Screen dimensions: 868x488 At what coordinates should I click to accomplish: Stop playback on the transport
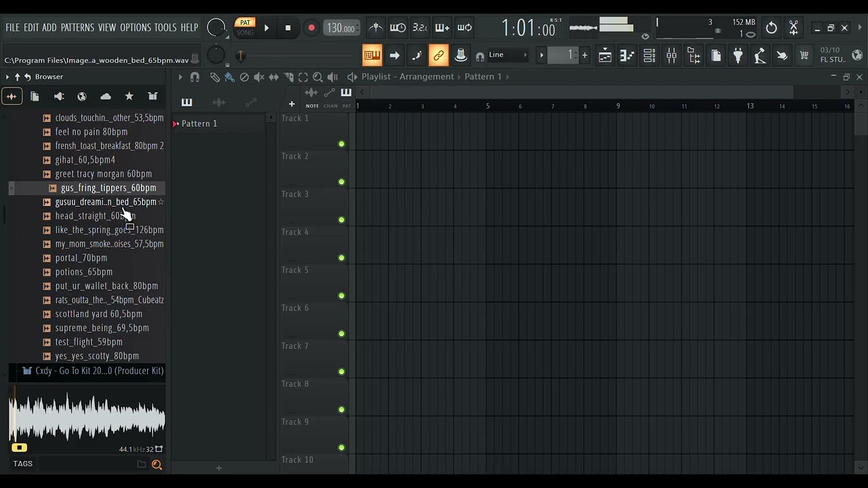(x=288, y=28)
